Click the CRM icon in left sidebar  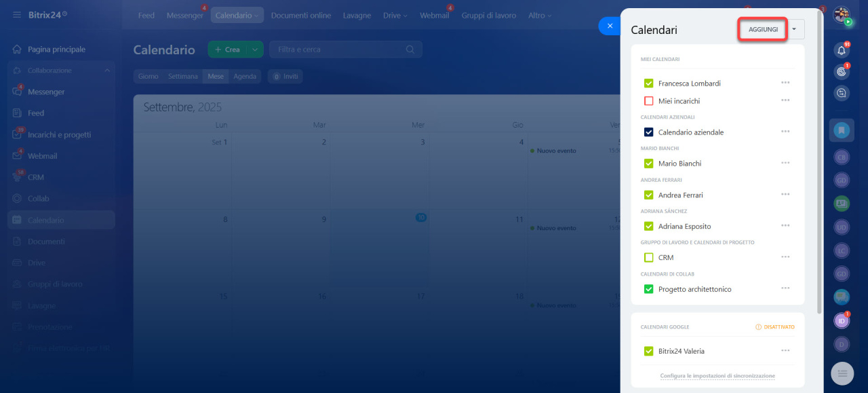17,177
